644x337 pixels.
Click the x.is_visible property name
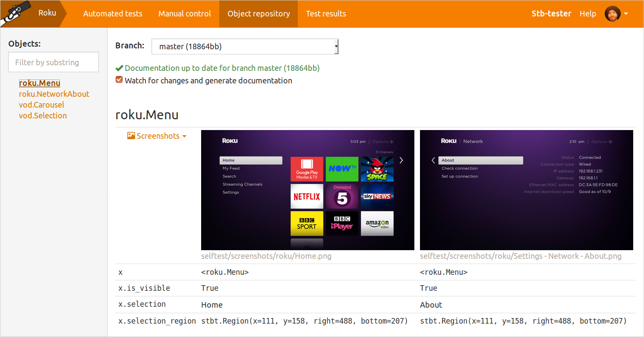144,288
